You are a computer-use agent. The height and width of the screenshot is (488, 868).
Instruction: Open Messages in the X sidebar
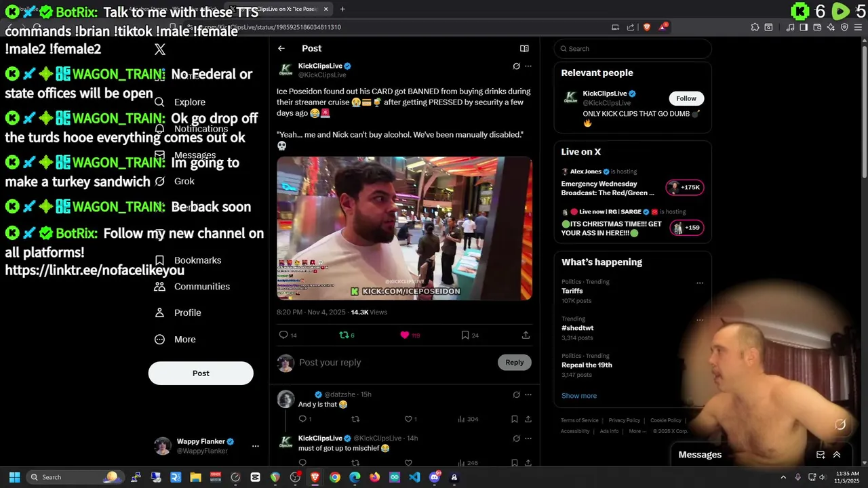pos(185,155)
